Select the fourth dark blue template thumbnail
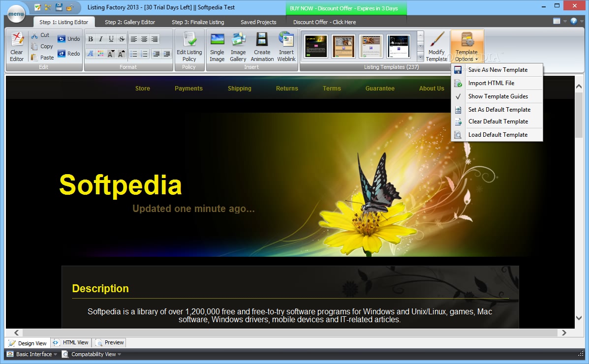This screenshot has height=364, width=589. pos(399,46)
